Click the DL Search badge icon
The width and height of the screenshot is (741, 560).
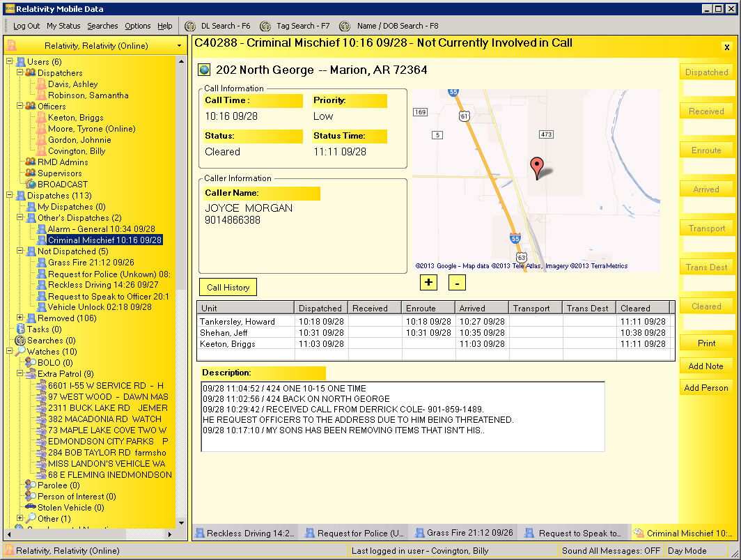[x=190, y=26]
